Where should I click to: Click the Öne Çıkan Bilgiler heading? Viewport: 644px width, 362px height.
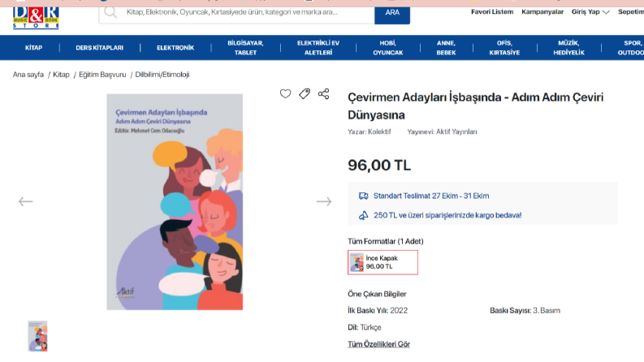pos(377,294)
